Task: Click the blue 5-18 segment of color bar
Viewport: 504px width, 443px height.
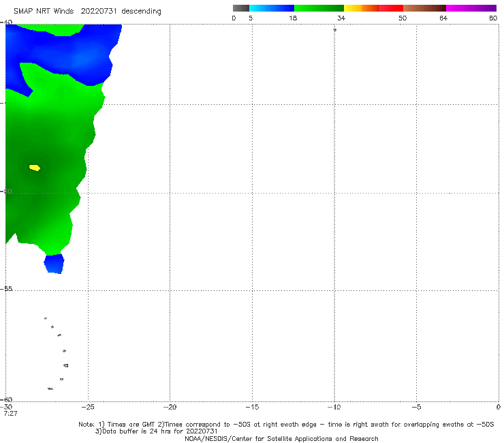Action: (272, 8)
